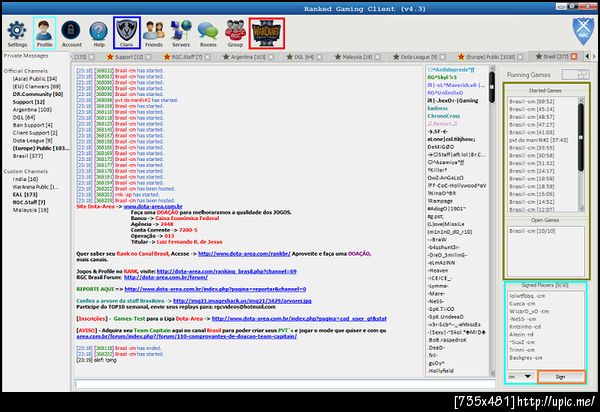The image size is (600, 412).
Task: Click the star icon on the RGC.Staff tab
Action: pos(167,57)
